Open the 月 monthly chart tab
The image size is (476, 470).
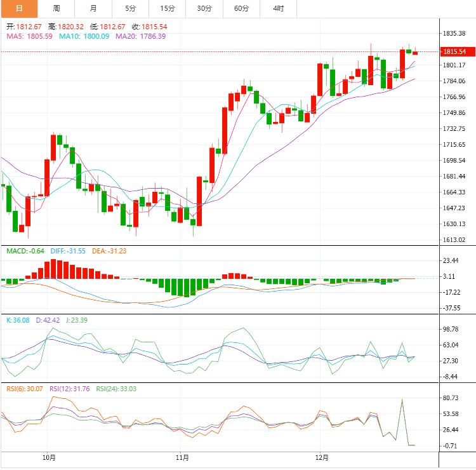click(93, 8)
